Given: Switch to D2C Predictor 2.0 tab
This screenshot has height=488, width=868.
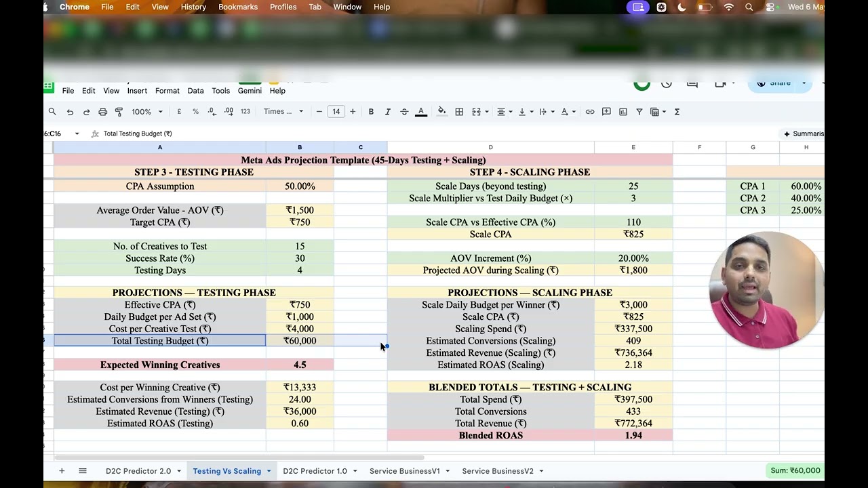Looking at the screenshot, I should coord(138,471).
